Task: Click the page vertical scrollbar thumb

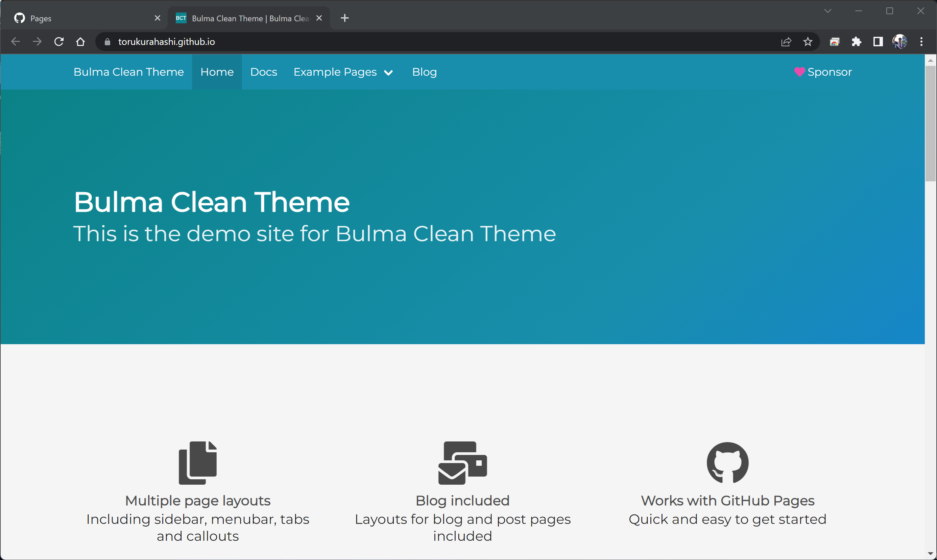Action: click(931, 124)
